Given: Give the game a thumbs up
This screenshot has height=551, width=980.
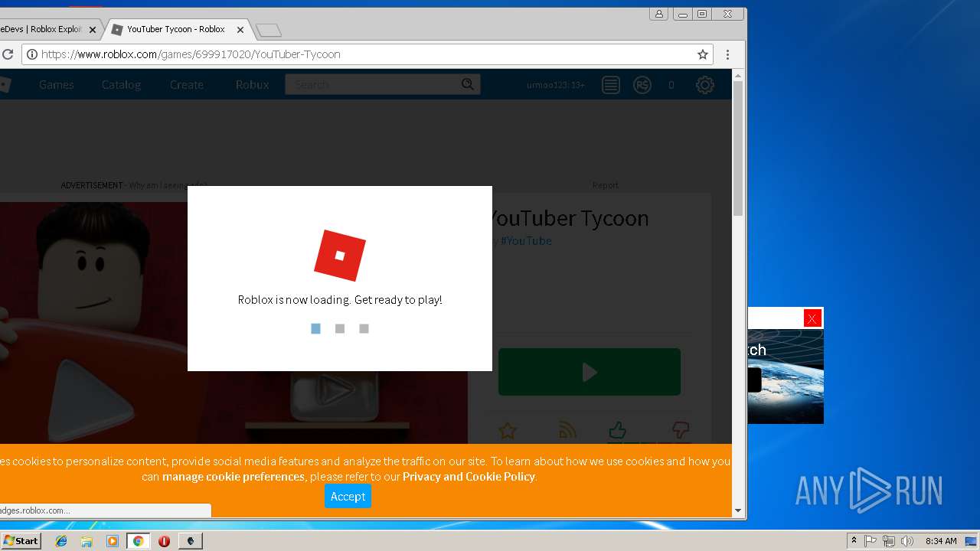Looking at the screenshot, I should tap(617, 430).
